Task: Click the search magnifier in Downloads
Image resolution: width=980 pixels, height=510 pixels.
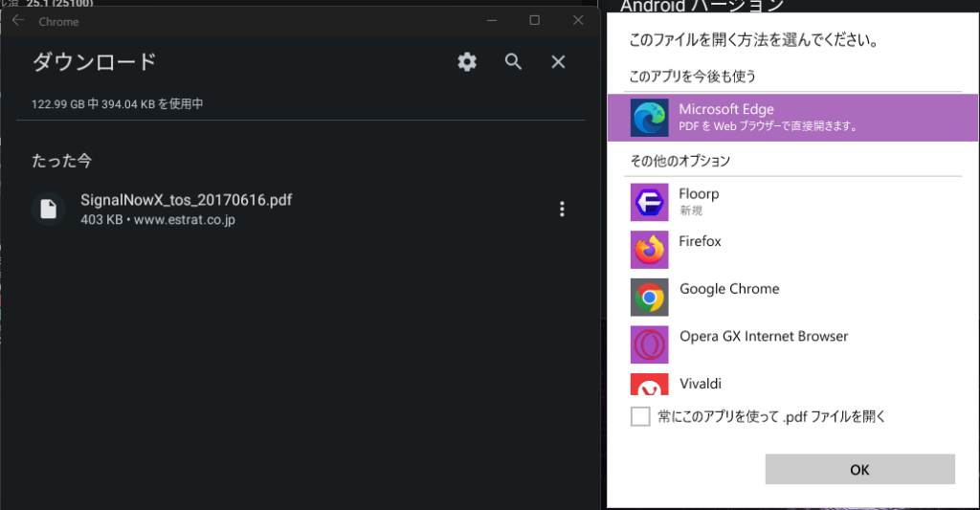Action: pyautogui.click(x=513, y=62)
